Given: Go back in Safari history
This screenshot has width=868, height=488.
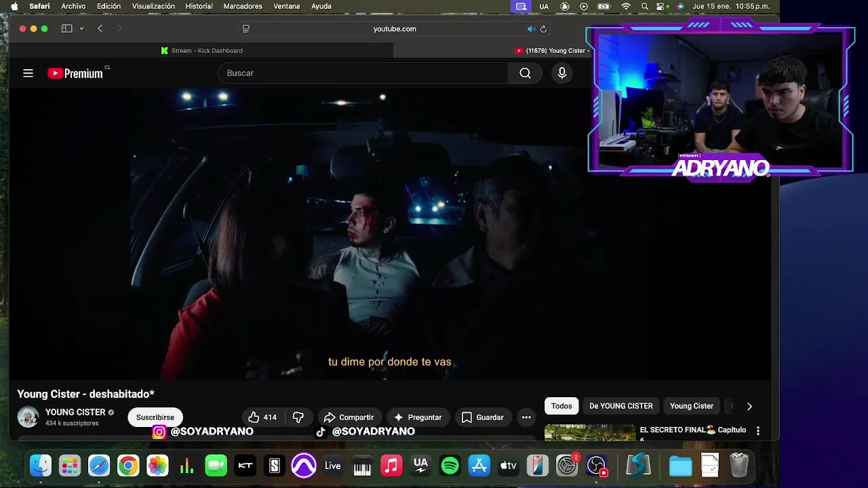Looking at the screenshot, I should [100, 28].
